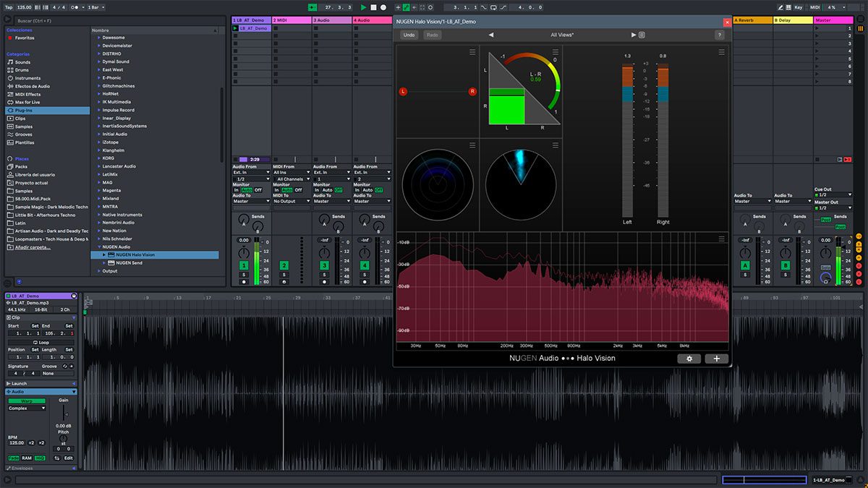Toggle the green Warp button
Image resolution: width=868 pixels, height=488 pixels.
[x=27, y=401]
